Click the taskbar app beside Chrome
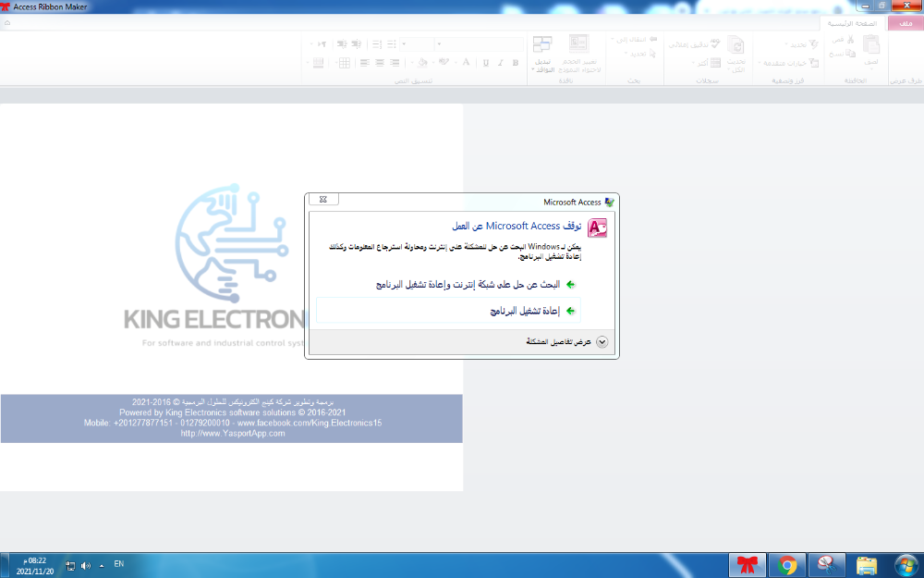Image resolution: width=924 pixels, height=578 pixels. click(x=826, y=565)
